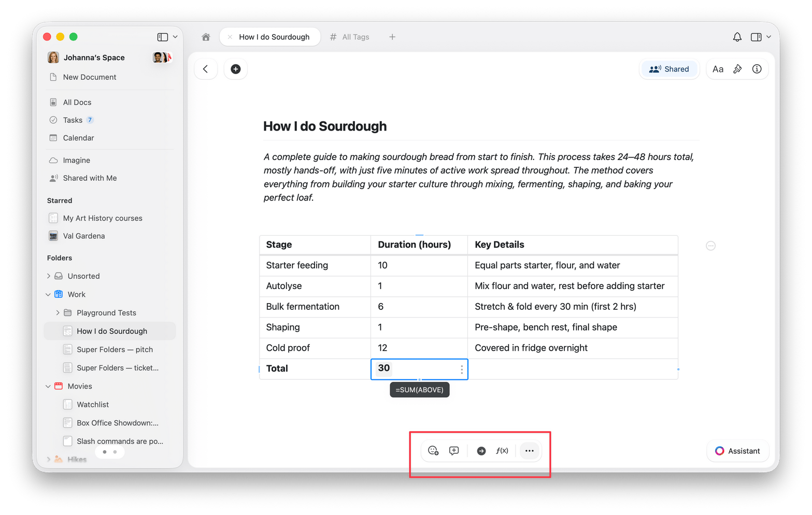Click the Movies folder icon
812x515 pixels.
coord(59,387)
